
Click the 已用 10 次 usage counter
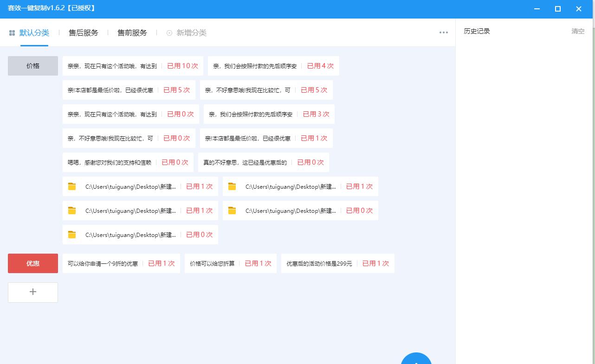(182, 65)
